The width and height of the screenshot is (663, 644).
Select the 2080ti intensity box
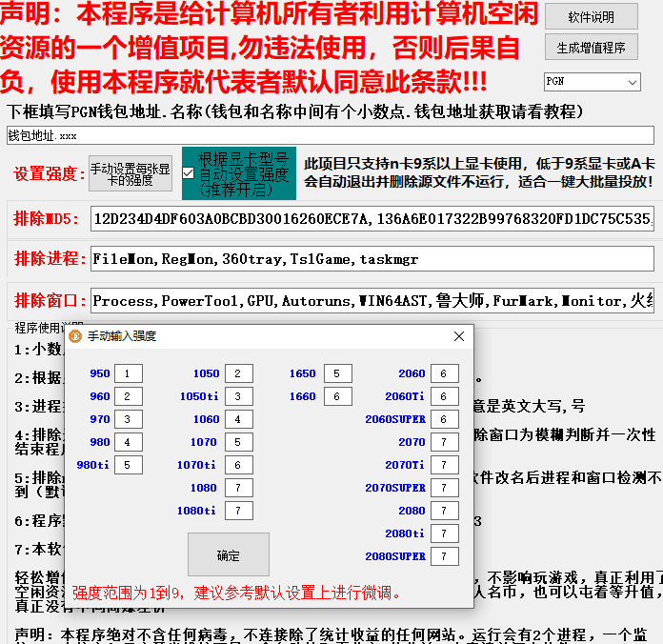[x=445, y=533]
